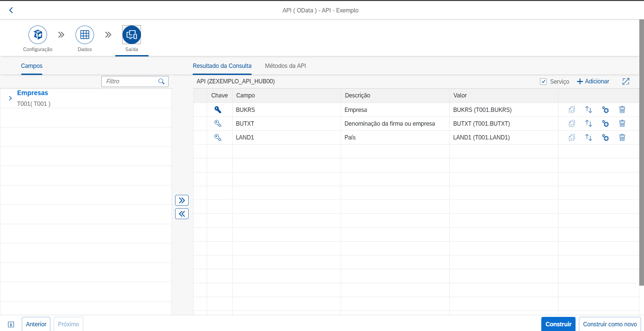644x331 pixels.
Task: Click the back arrow in the header
Action: click(x=11, y=10)
